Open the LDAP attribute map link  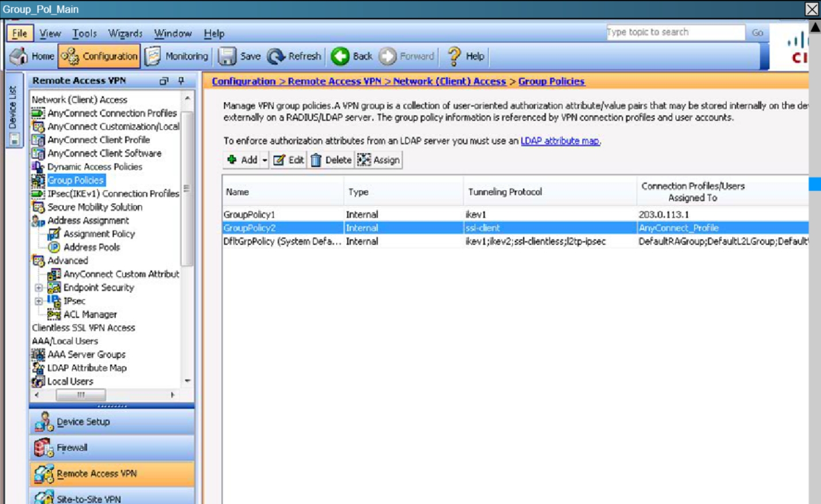coord(560,141)
